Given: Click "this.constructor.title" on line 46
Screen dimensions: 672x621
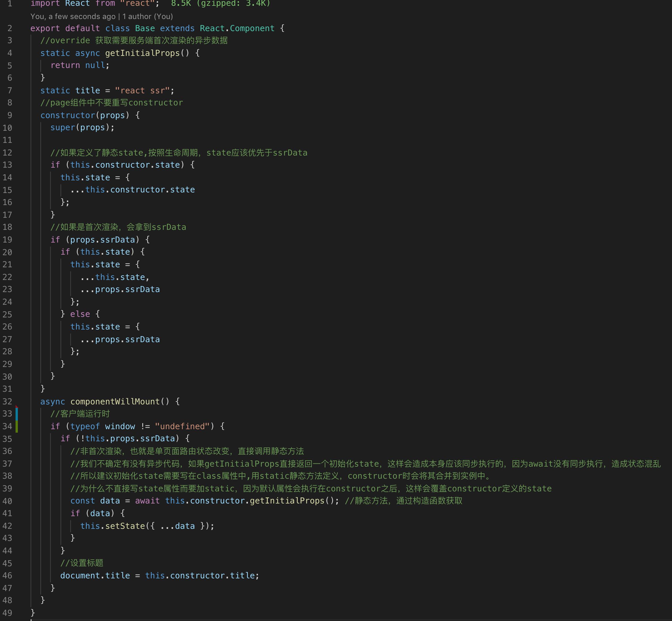Looking at the screenshot, I should (200, 575).
